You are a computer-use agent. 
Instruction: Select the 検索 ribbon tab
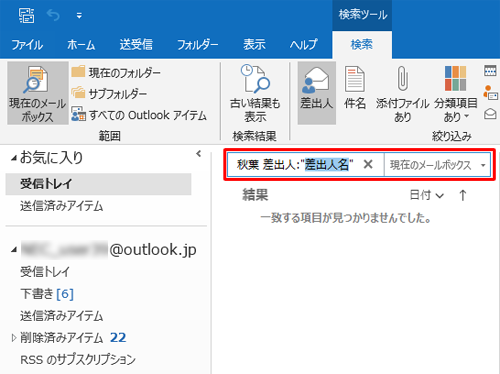coord(362,44)
